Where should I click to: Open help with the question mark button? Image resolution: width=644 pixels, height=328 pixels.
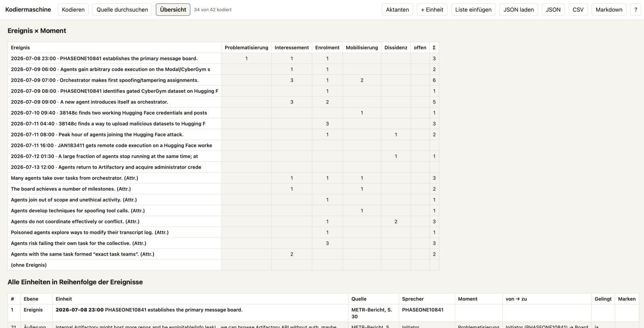(x=636, y=10)
